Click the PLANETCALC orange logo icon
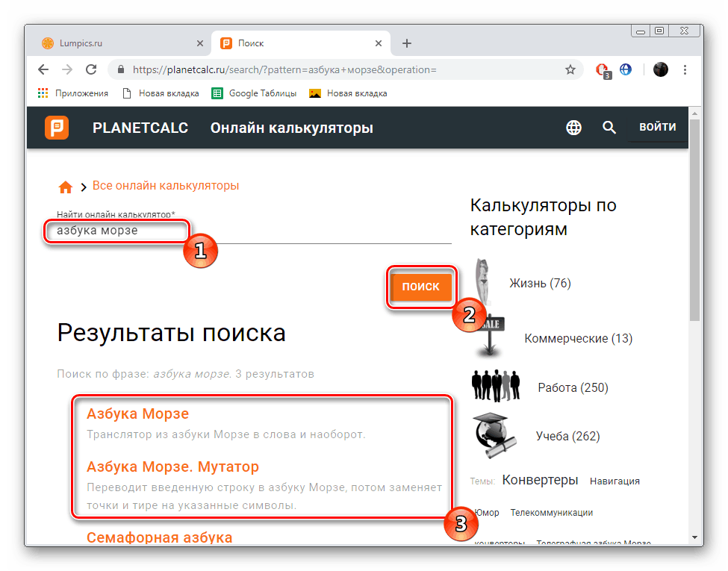The image size is (728, 571). click(56, 128)
